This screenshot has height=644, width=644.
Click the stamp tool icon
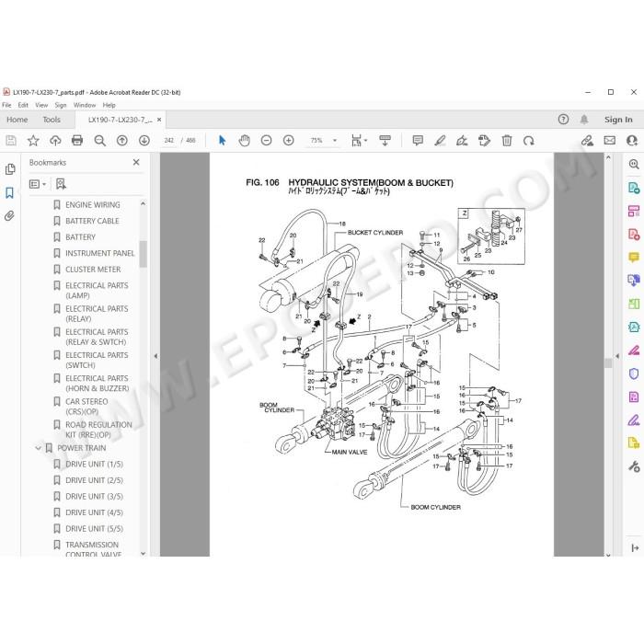pos(484,141)
